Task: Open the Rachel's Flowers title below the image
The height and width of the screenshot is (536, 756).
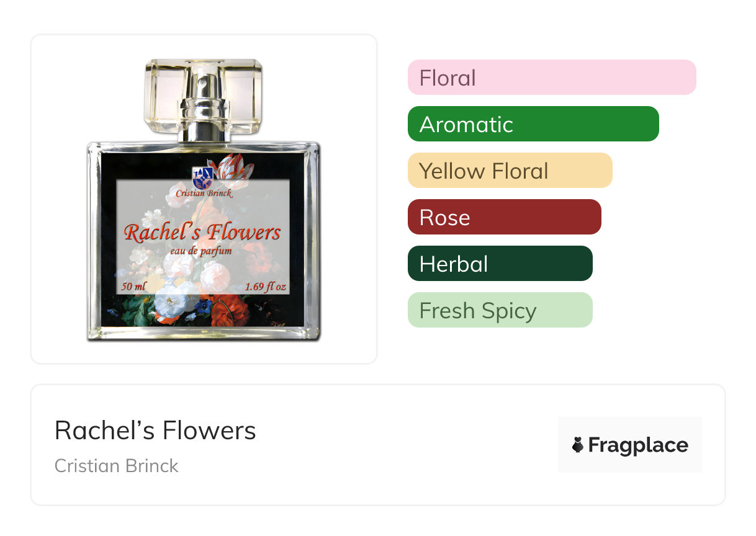Action: [x=155, y=430]
